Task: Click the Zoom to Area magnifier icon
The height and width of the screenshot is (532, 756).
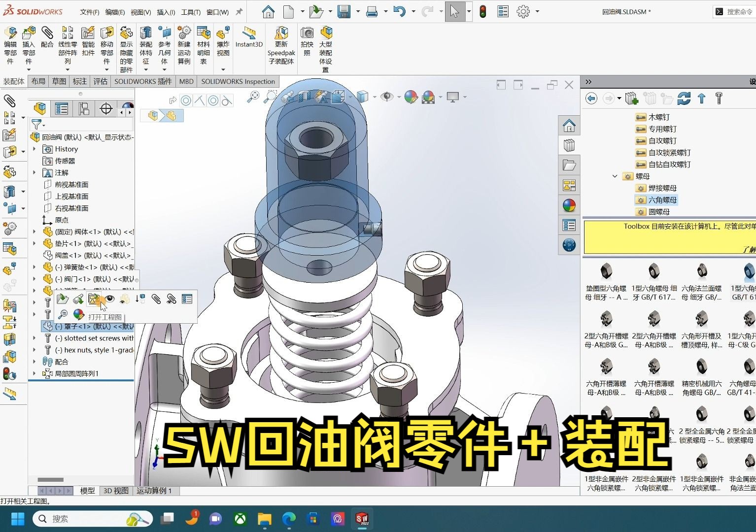Action: (270, 97)
